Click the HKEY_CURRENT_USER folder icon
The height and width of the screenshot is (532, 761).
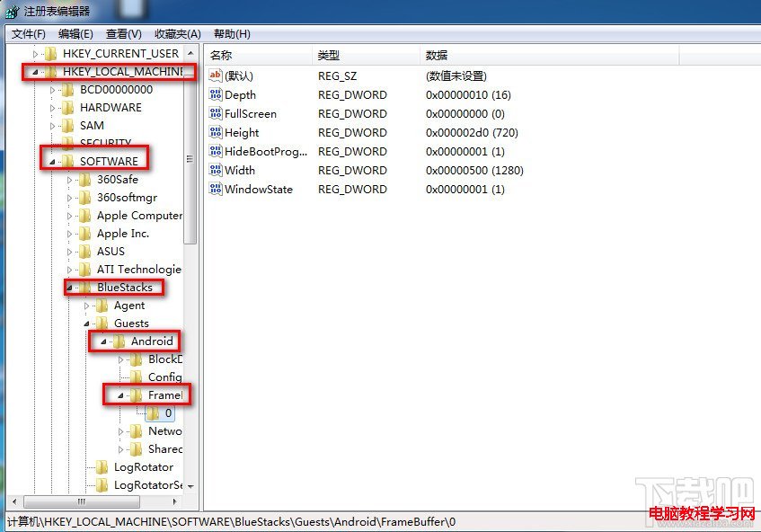pos(51,53)
